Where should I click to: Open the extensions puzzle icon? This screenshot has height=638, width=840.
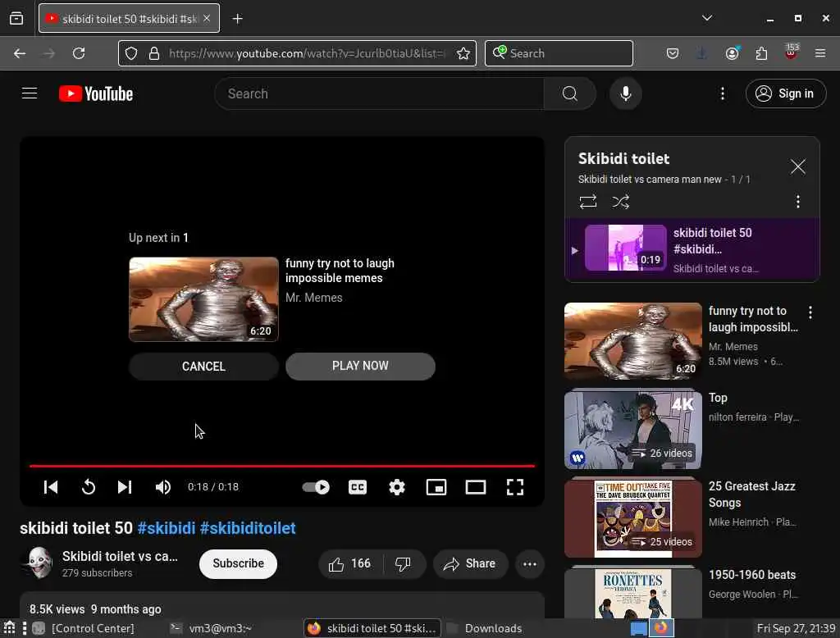(761, 53)
